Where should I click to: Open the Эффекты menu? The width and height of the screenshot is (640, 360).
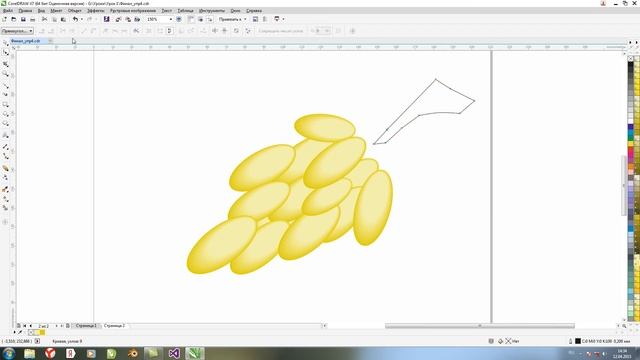tap(96, 11)
